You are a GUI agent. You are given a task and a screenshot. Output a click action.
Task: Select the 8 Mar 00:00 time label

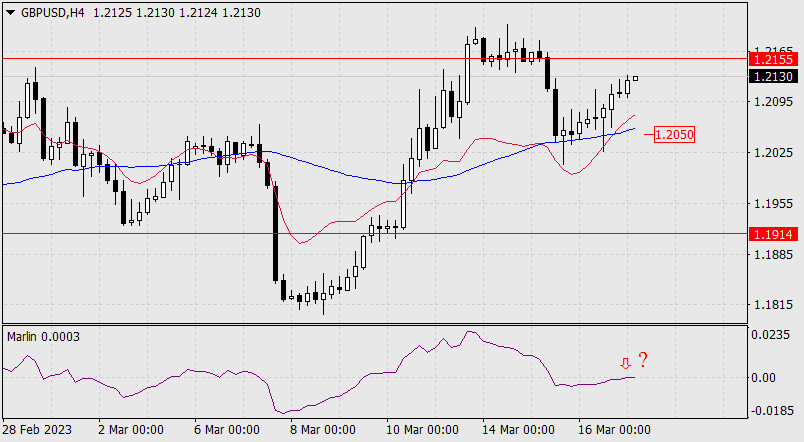point(324,430)
